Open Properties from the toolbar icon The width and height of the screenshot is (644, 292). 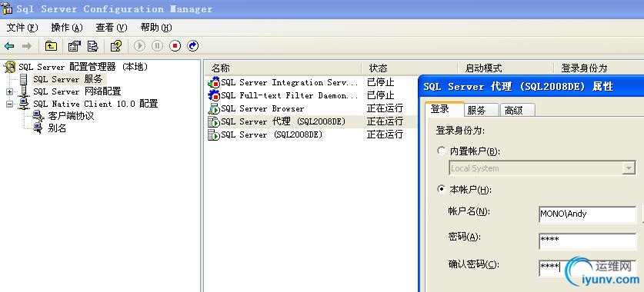tap(75, 46)
